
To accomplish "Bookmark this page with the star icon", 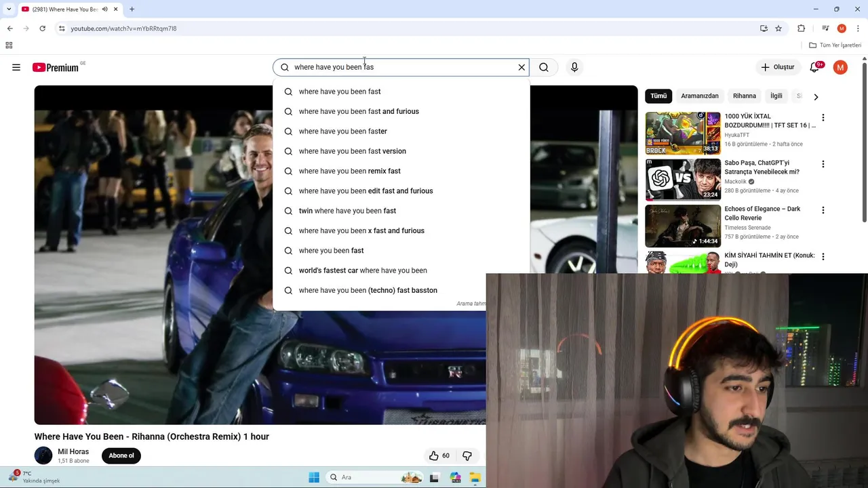I will click(778, 28).
